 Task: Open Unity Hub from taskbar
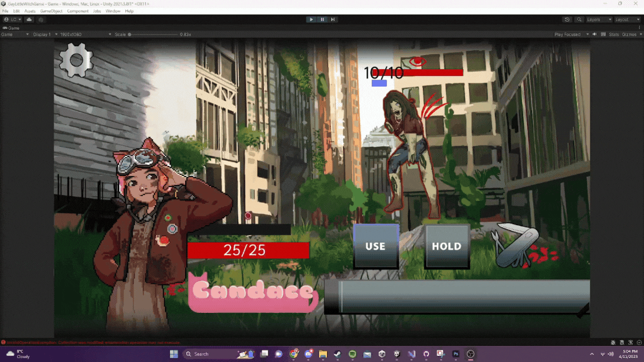coord(382,354)
